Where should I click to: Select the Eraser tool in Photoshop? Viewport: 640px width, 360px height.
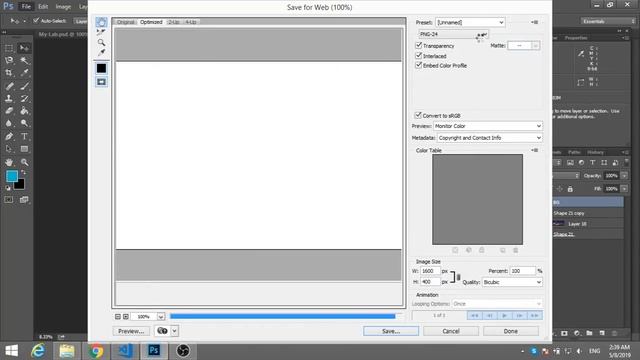pyautogui.click(x=9, y=111)
